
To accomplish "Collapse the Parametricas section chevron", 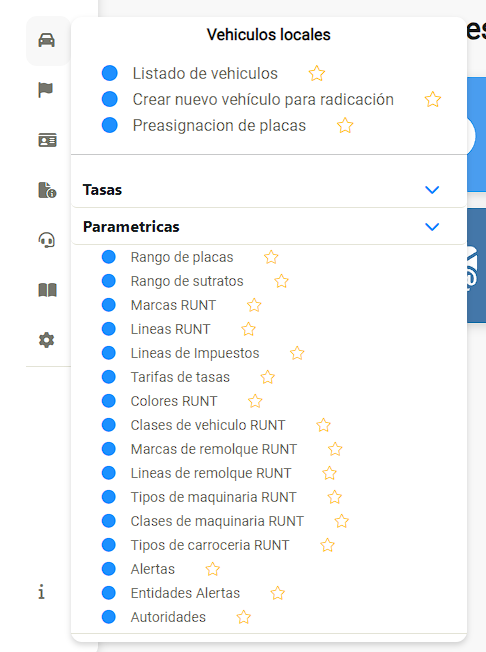I will tap(432, 227).
